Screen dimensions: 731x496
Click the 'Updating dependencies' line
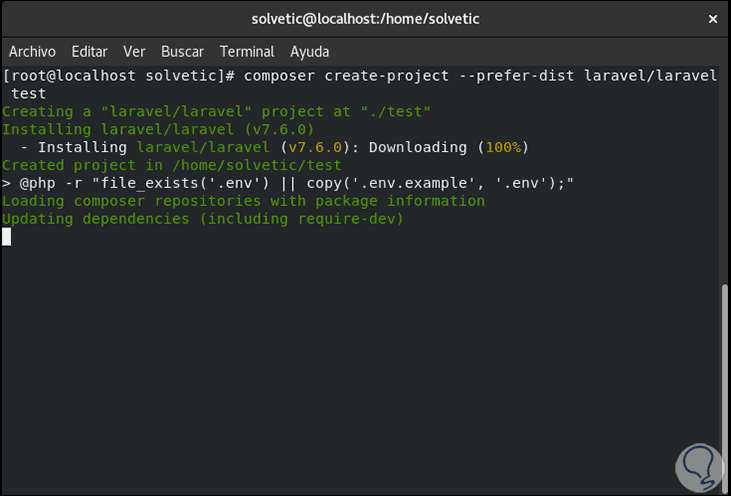[x=202, y=219]
